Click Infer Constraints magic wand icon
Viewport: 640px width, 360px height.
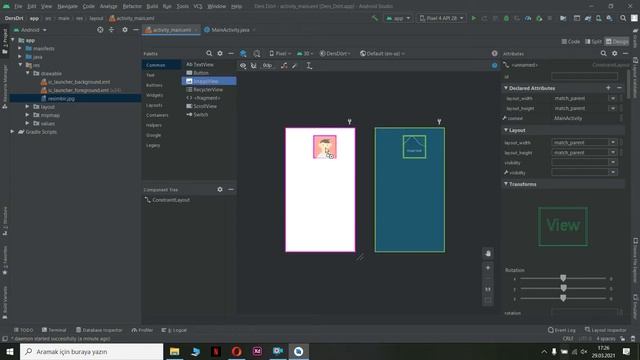(x=295, y=66)
